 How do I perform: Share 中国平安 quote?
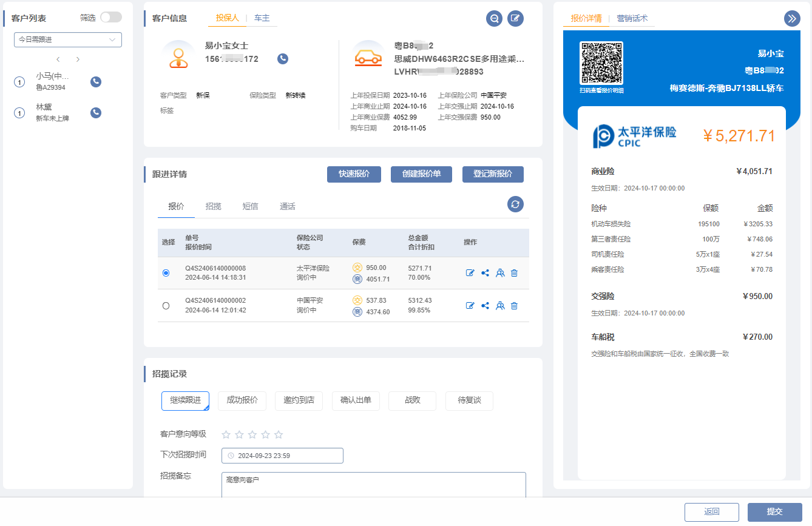[485, 306]
